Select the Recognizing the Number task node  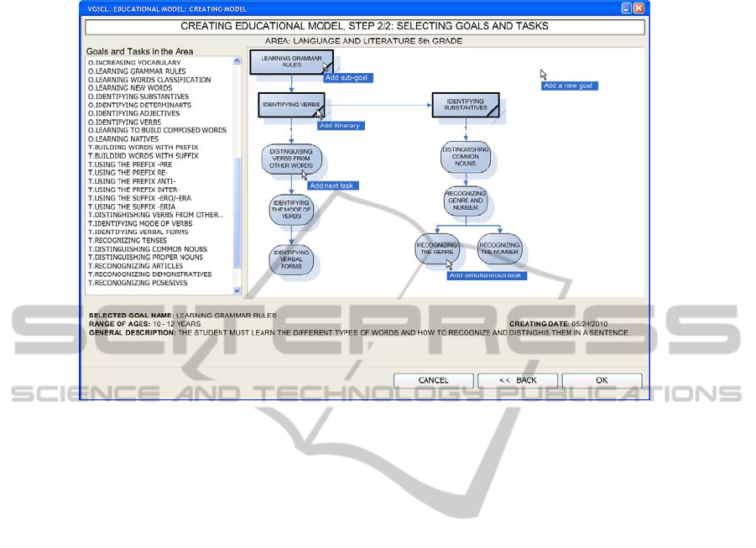click(499, 248)
